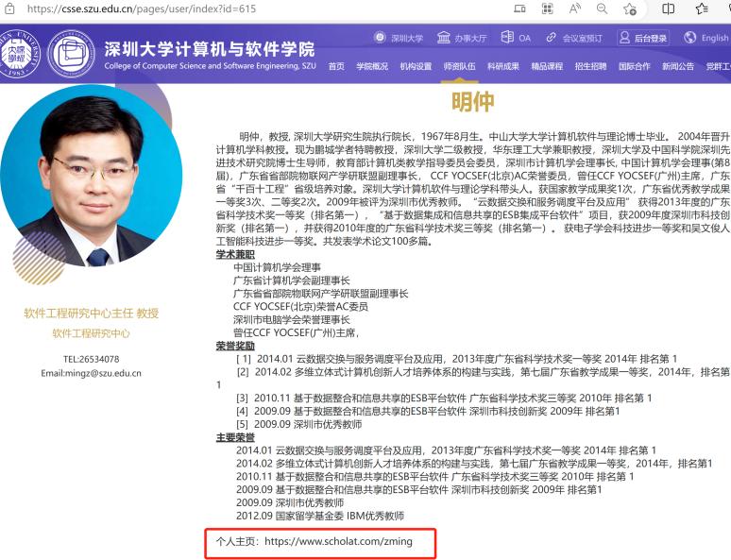Image resolution: width=731 pixels, height=560 pixels.
Task: Open the 首页 menu item
Action: 336,66
